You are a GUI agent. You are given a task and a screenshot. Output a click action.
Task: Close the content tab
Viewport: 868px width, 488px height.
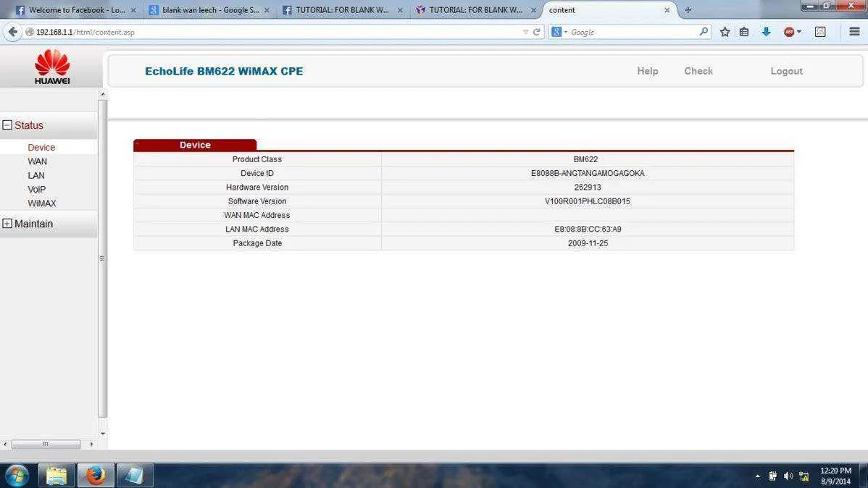click(667, 10)
